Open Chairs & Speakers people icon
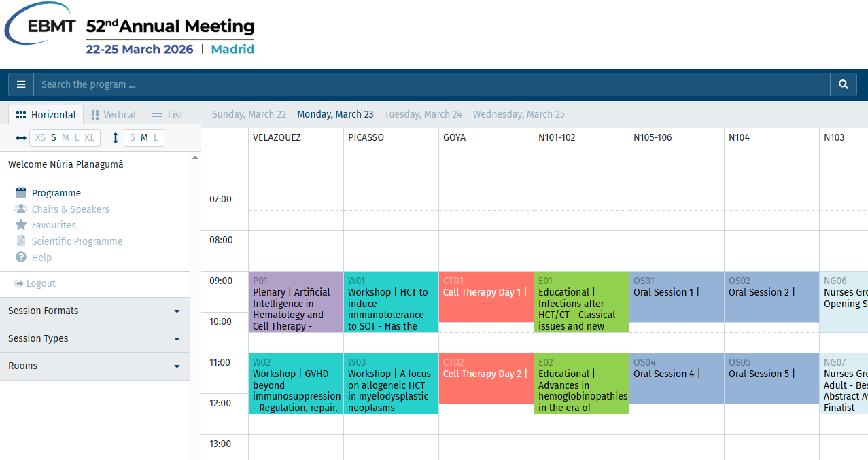This screenshot has width=868, height=460. tap(21, 209)
